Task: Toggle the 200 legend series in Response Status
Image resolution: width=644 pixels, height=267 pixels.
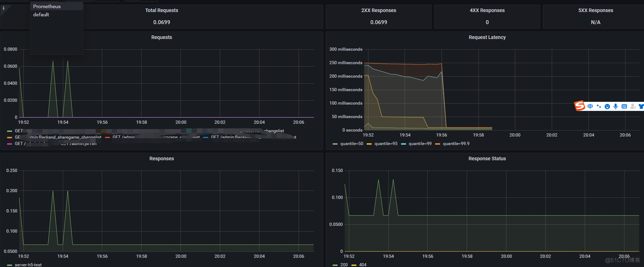Action: click(344, 265)
